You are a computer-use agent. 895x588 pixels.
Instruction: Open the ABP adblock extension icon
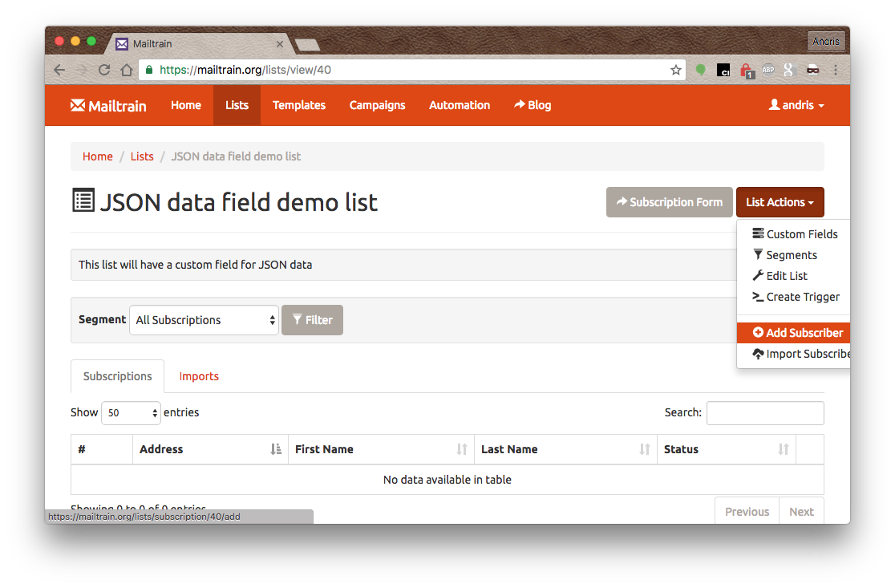[x=768, y=71]
